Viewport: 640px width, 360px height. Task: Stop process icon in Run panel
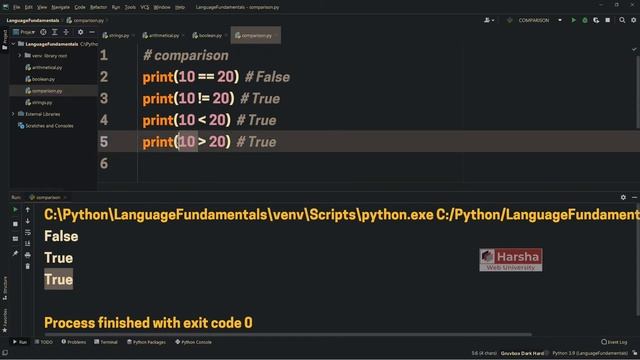(16, 224)
